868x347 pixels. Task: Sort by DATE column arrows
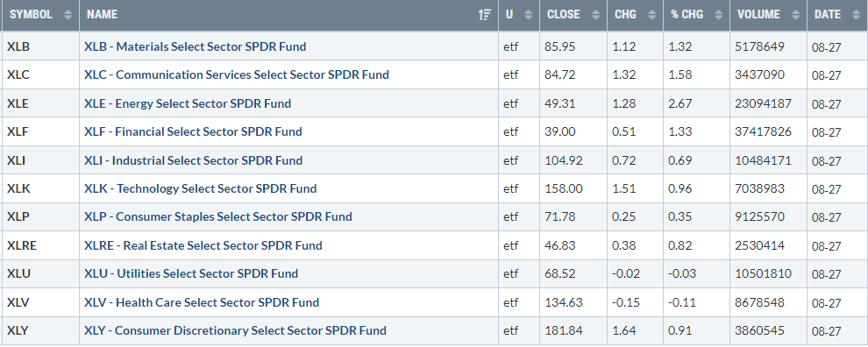856,15
